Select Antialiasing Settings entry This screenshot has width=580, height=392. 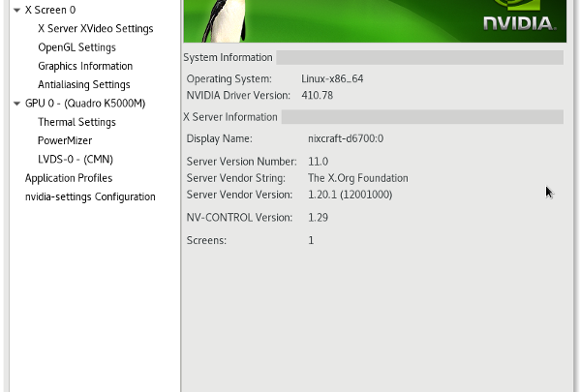pos(84,84)
